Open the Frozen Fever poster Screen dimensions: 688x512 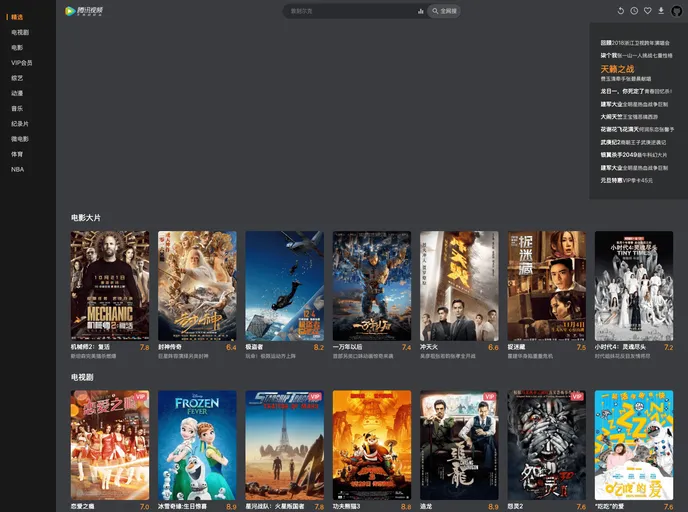[197, 445]
